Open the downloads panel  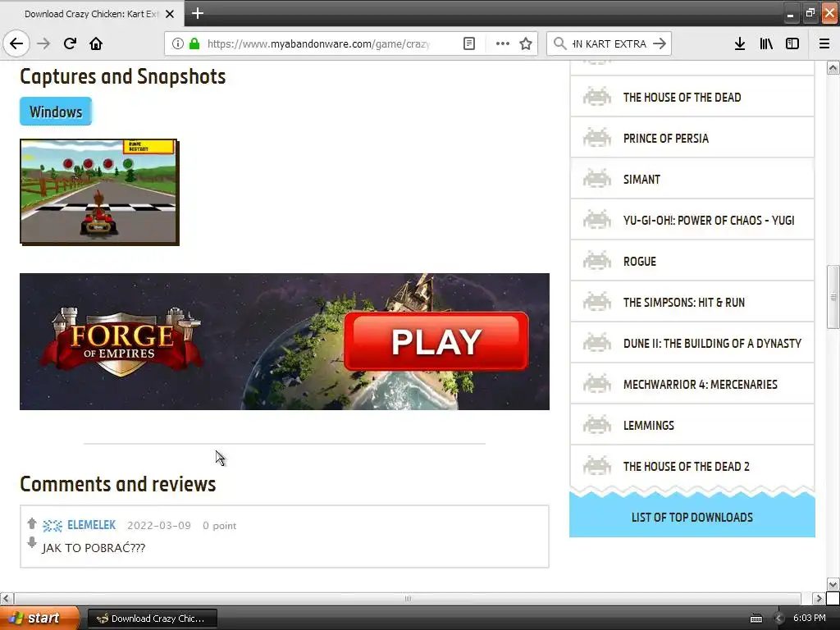point(740,43)
